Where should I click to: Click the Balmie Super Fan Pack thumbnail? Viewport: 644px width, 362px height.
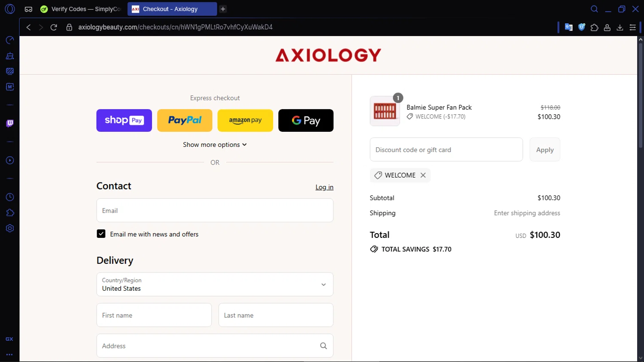(x=385, y=111)
